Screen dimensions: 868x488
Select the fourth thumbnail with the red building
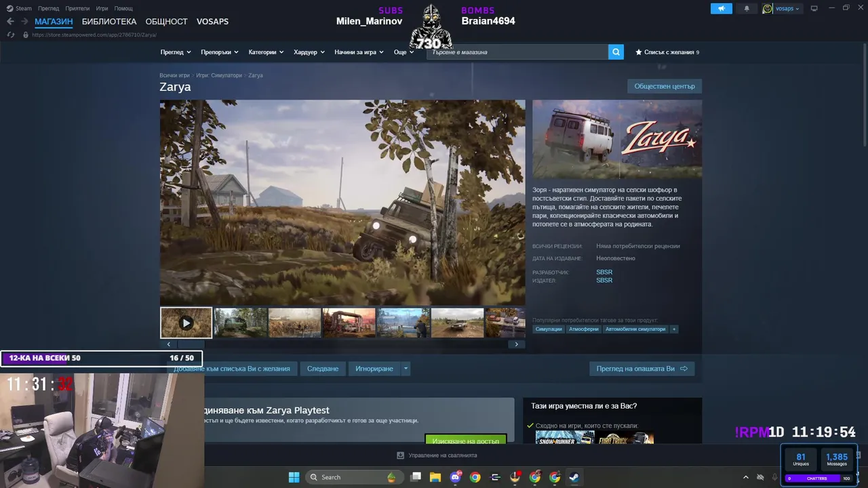[x=349, y=323]
